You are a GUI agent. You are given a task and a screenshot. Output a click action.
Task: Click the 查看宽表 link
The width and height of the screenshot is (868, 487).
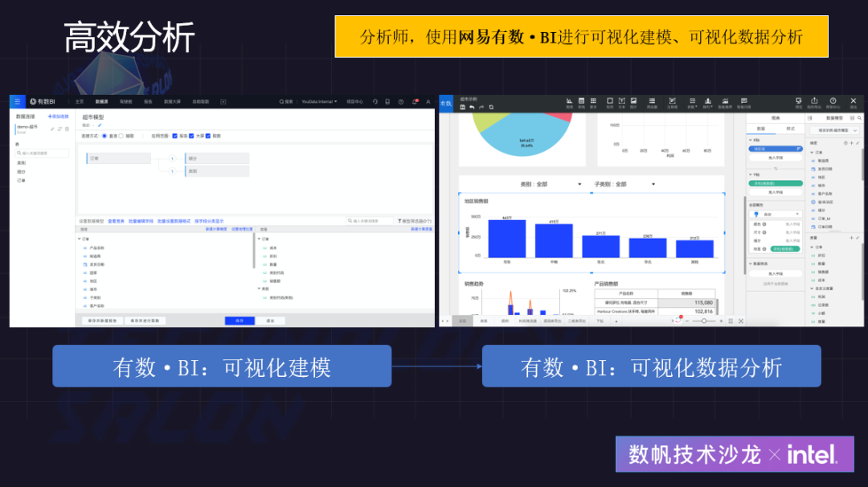tap(117, 221)
